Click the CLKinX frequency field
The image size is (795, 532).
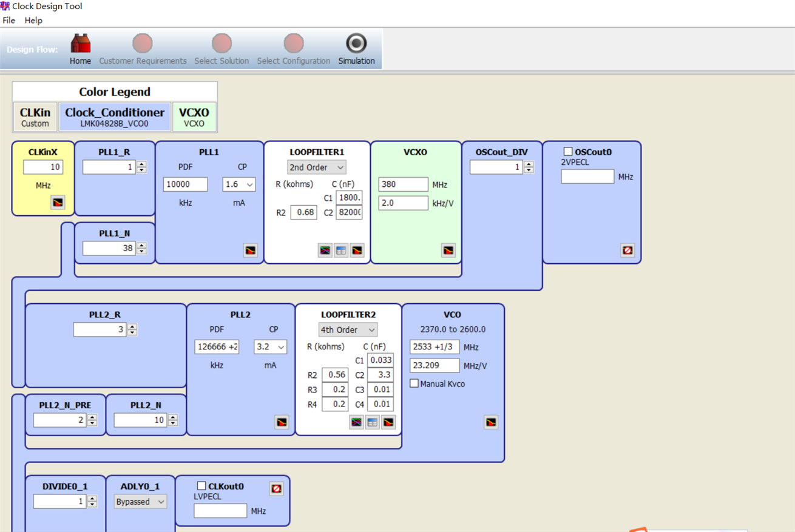point(43,167)
